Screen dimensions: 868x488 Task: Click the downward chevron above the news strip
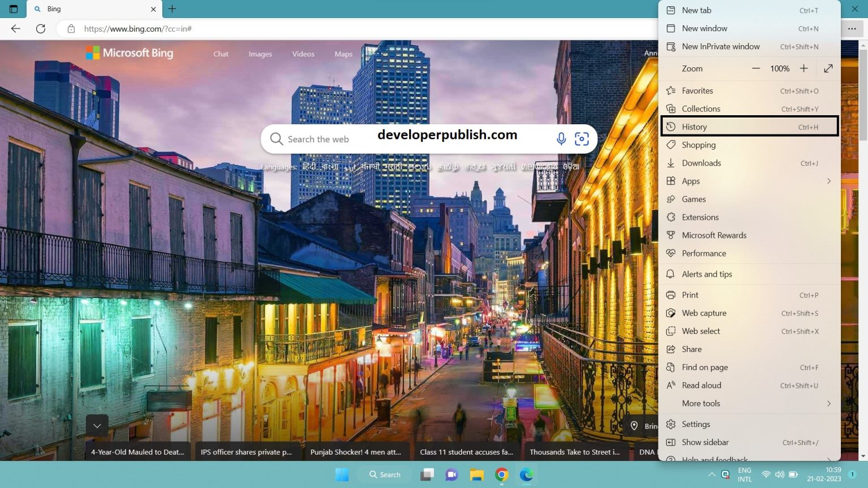(97, 425)
